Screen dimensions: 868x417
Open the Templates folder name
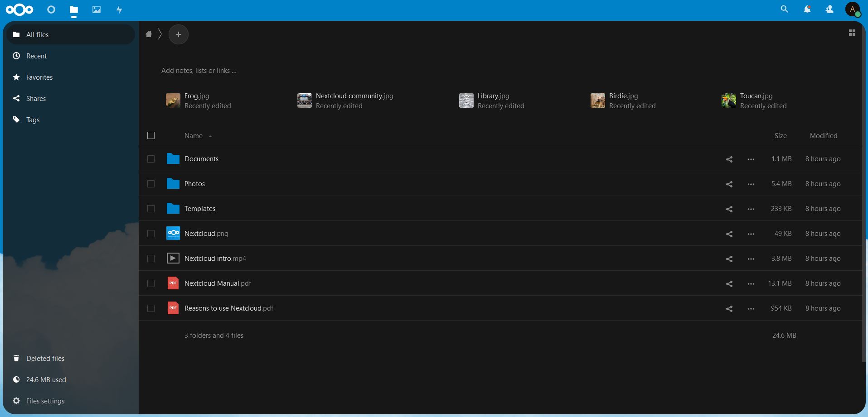point(200,209)
